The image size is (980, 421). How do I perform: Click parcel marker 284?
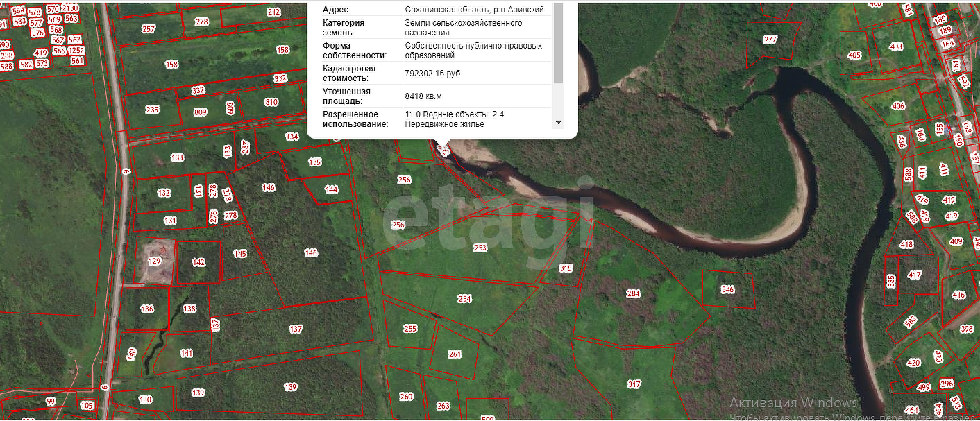pyautogui.click(x=633, y=293)
